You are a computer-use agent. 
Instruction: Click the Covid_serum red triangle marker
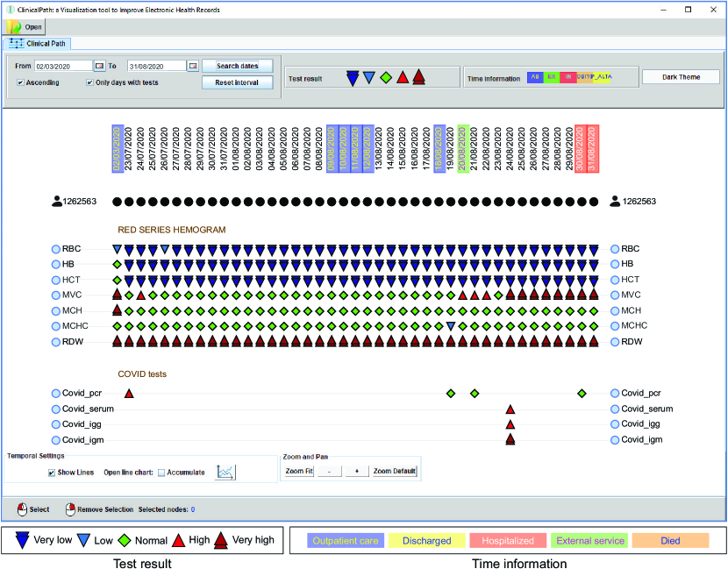coord(510,409)
